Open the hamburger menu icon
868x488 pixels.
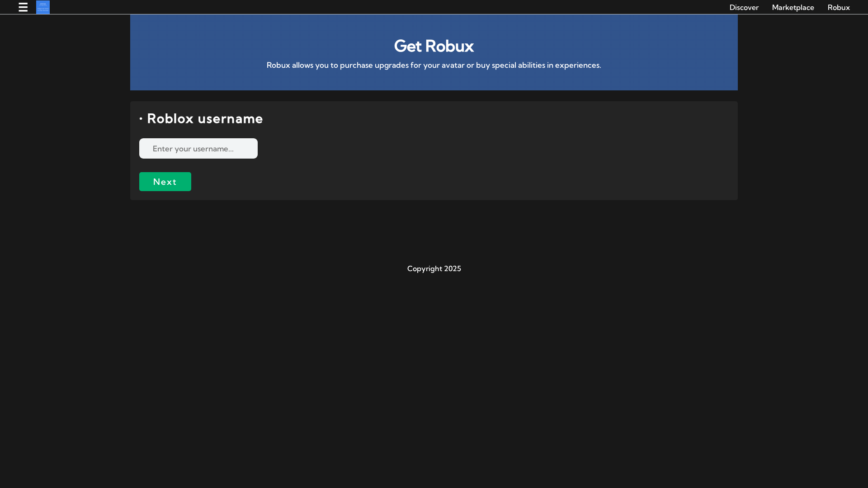tap(23, 7)
